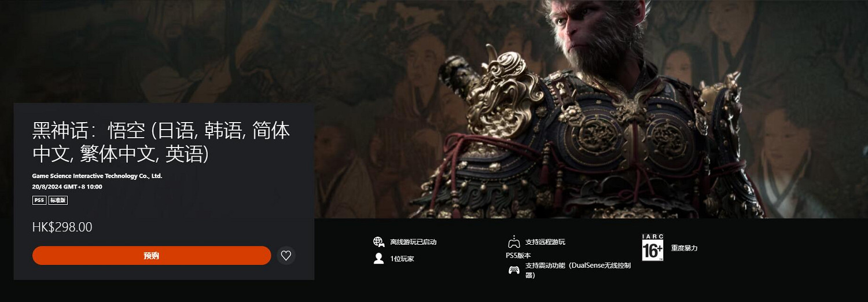The width and height of the screenshot is (868, 302).
Task: Click the 支持震动功能 DualSense label
Action: coord(578,270)
